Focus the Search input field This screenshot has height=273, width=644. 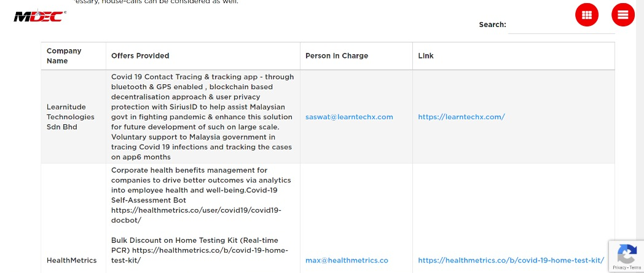(562, 25)
